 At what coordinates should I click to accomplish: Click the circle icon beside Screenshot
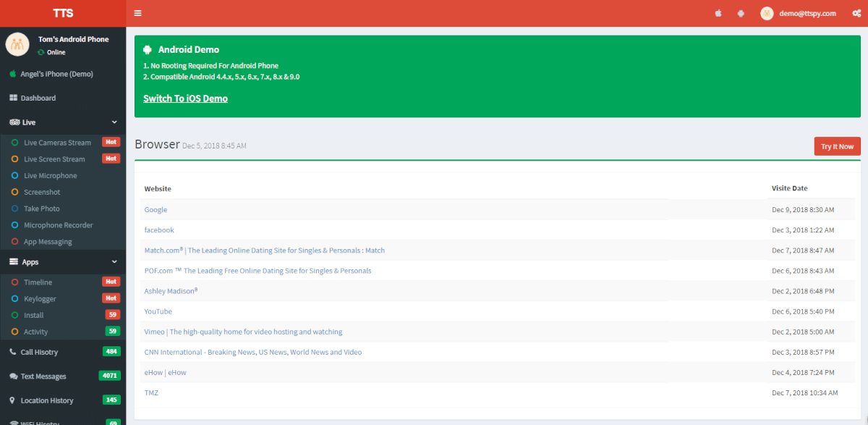[15, 193]
